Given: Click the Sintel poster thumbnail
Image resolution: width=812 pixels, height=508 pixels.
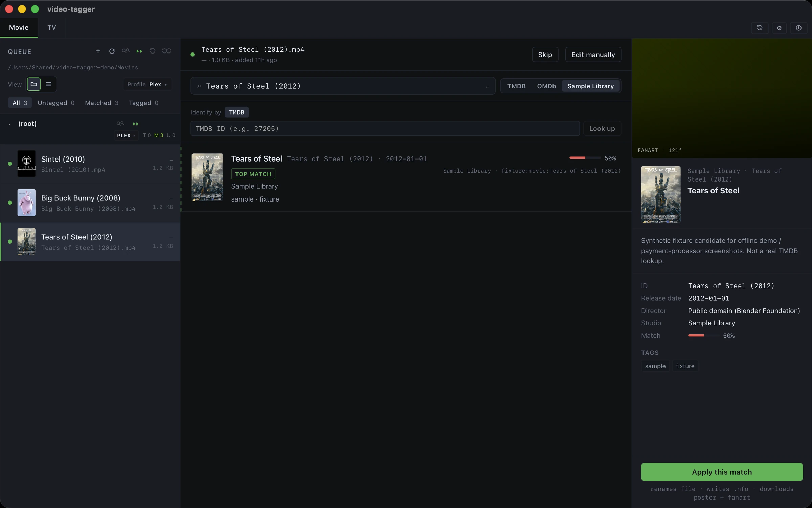Looking at the screenshot, I should 26,164.
